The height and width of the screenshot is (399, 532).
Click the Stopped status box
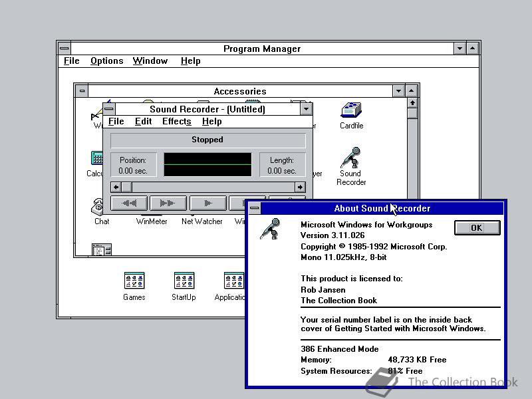[x=207, y=140]
